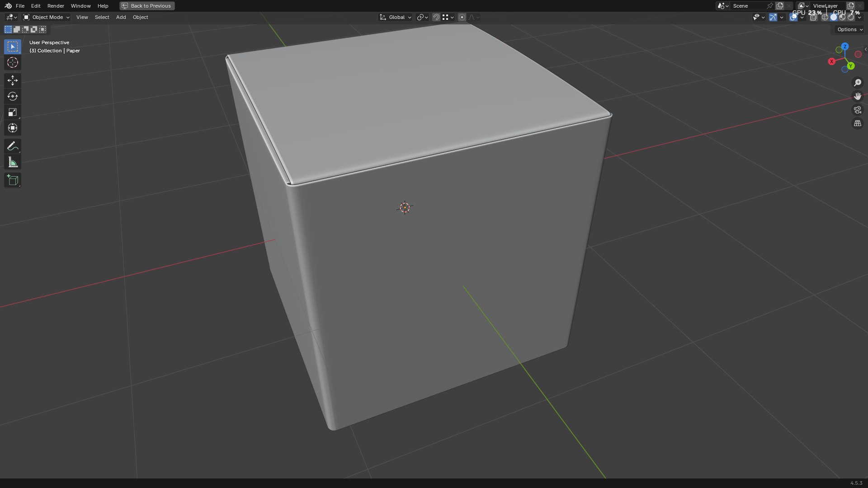
Task: Switch perspective/orthographic with grid icon
Action: tap(858, 123)
